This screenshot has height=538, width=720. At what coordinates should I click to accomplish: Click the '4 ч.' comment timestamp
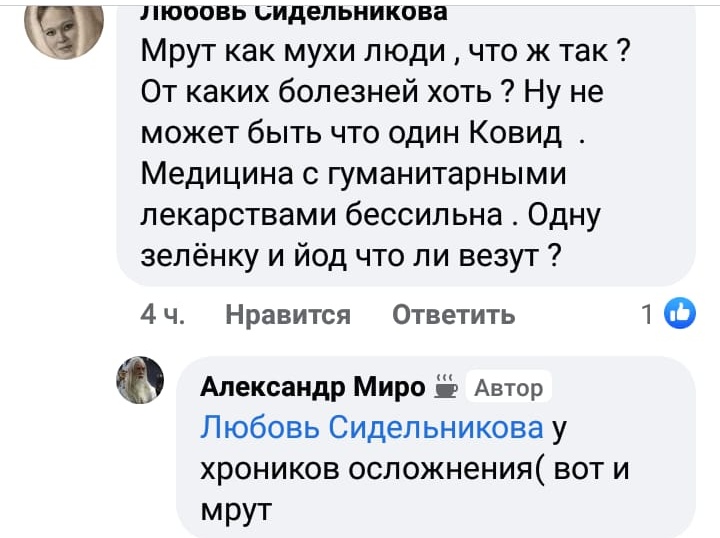coord(162,315)
